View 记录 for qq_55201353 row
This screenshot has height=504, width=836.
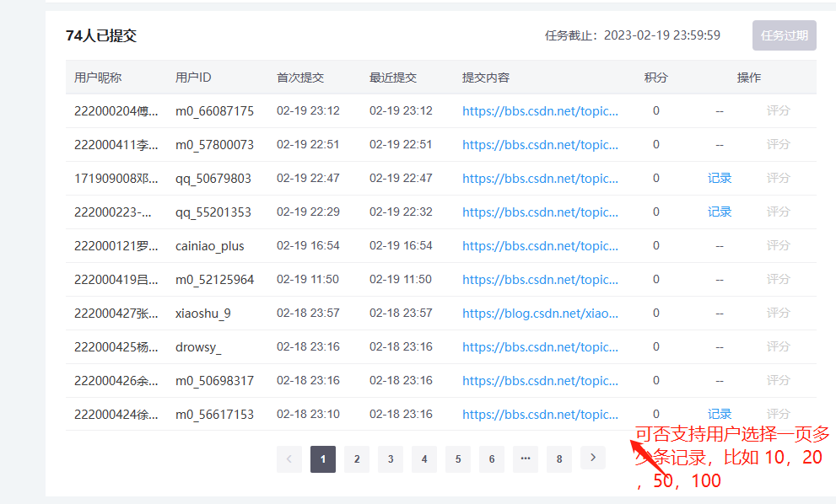[720, 212]
